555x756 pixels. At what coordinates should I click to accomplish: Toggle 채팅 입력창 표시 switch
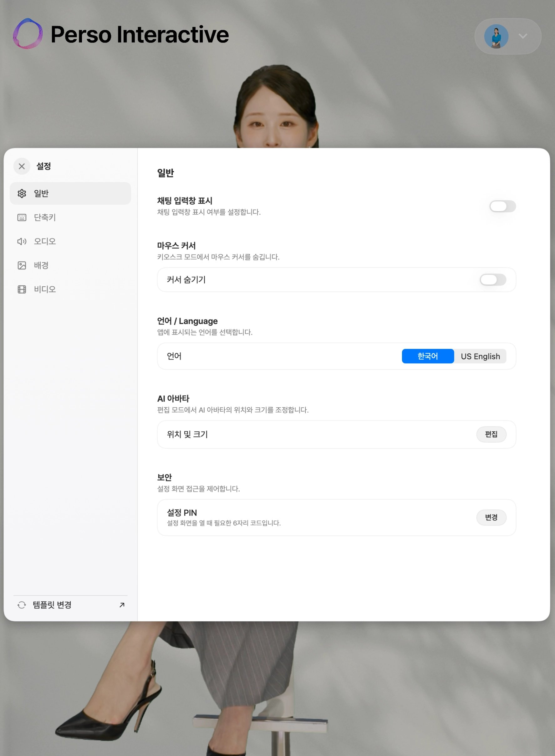tap(502, 206)
